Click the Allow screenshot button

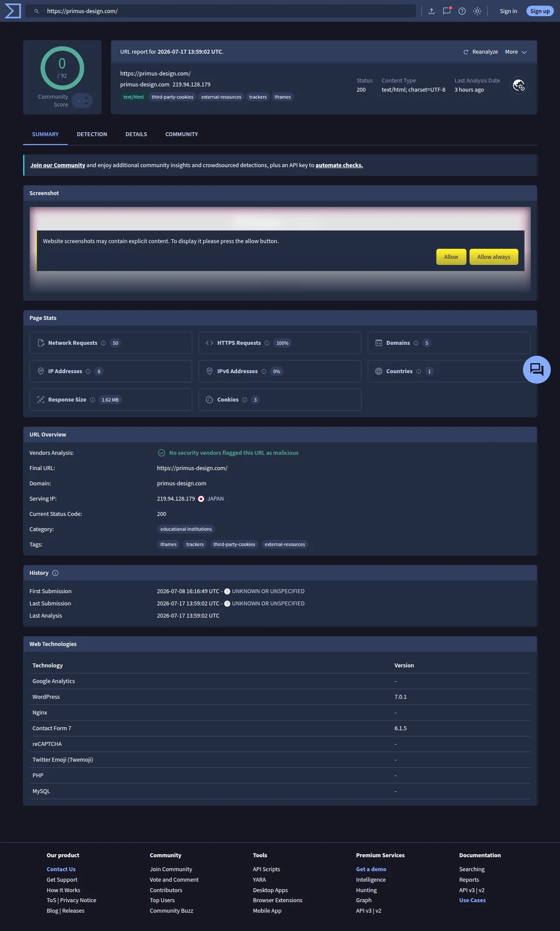[451, 257]
